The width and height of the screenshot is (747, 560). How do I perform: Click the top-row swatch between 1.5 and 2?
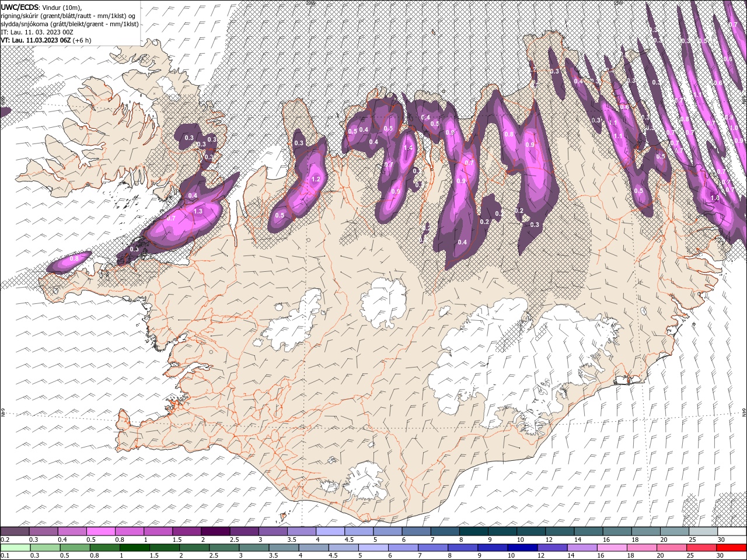(x=187, y=531)
